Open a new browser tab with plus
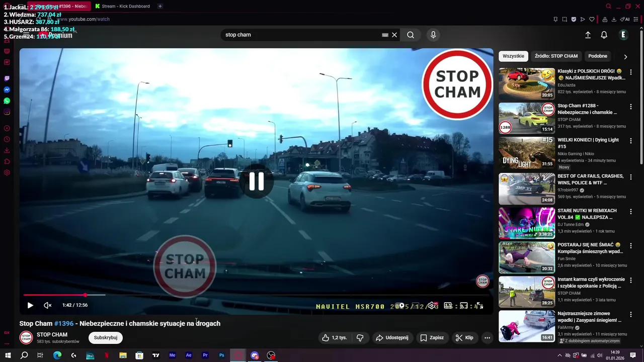 160,6
